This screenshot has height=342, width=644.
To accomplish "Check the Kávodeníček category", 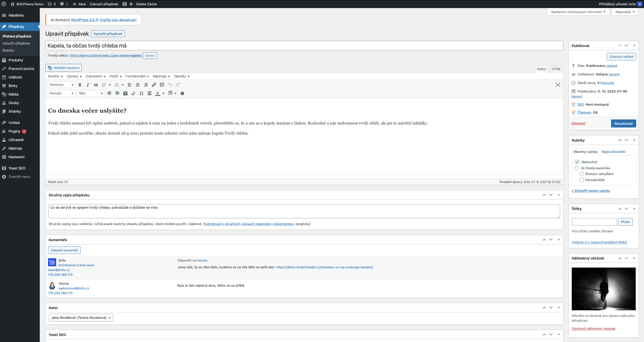I will tap(582, 180).
